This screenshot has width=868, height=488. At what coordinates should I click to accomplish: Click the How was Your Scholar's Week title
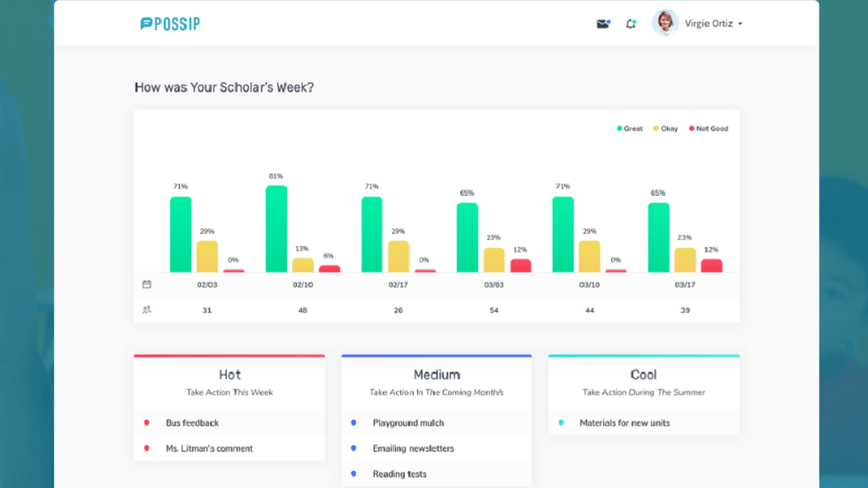coord(224,88)
